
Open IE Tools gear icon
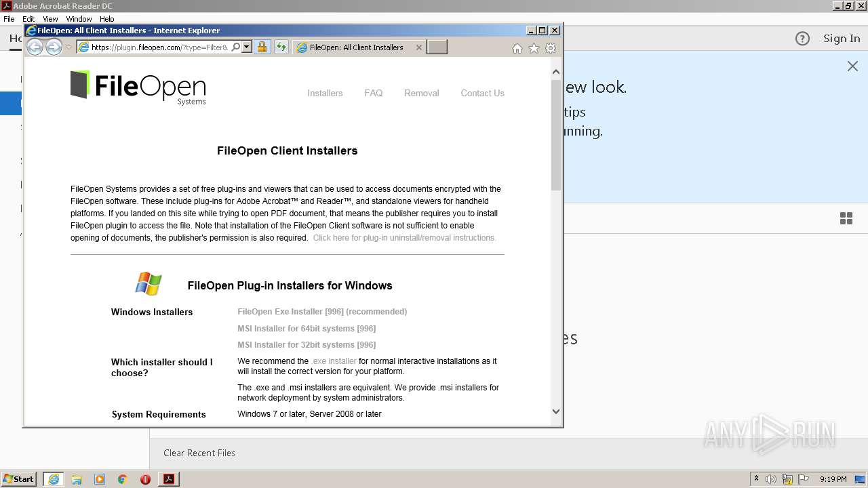click(x=551, y=48)
